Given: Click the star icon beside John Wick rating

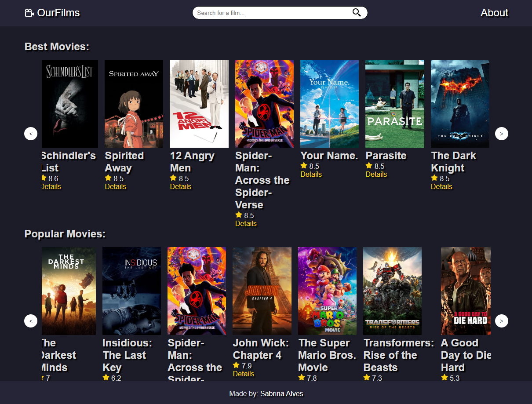Looking at the screenshot, I should pyautogui.click(x=236, y=365).
